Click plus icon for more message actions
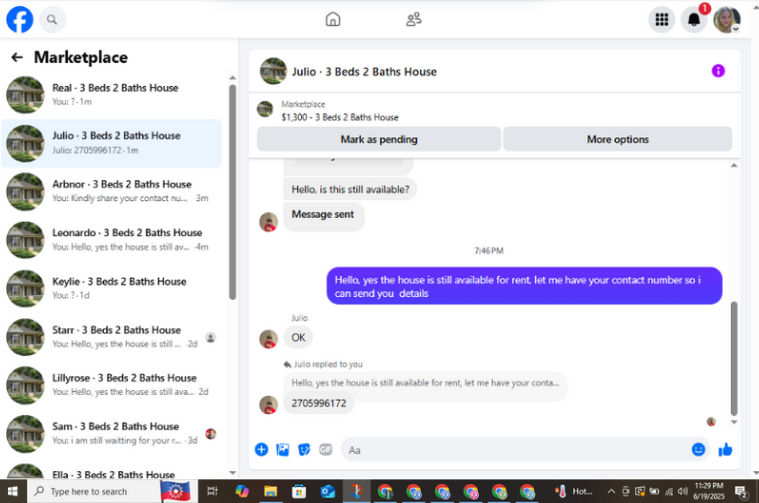 (261, 449)
